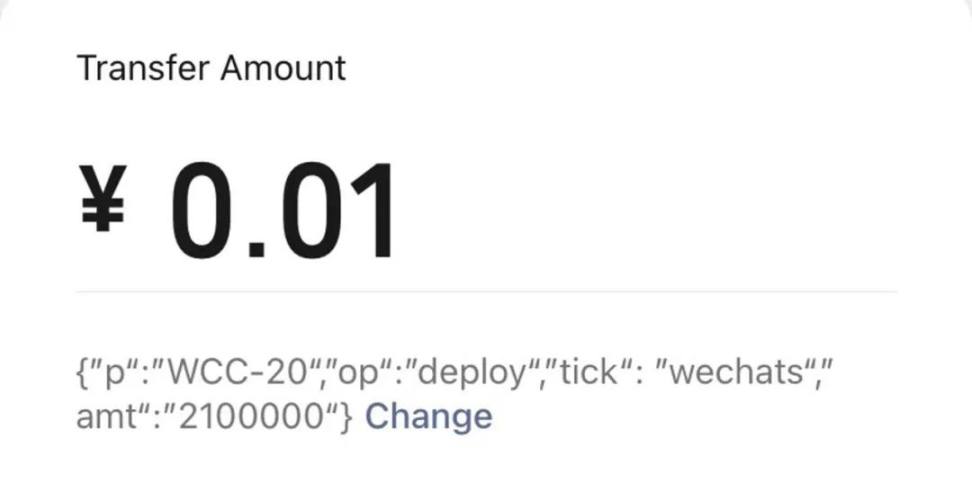Click the word Amount in the heading
Screen dimensions: 972x483
tap(283, 68)
